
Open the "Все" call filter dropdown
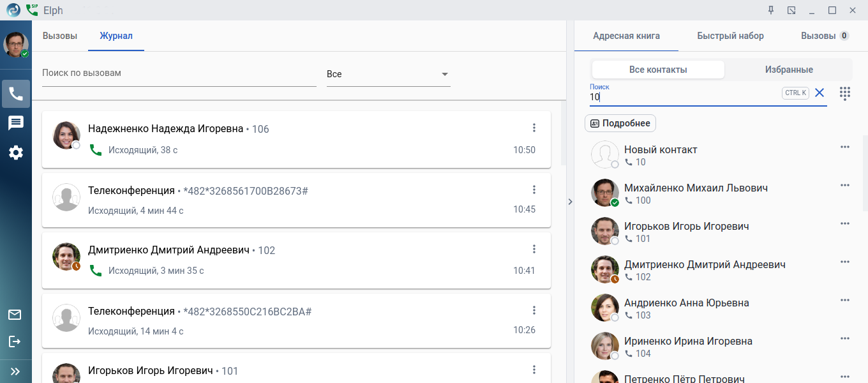tap(388, 74)
